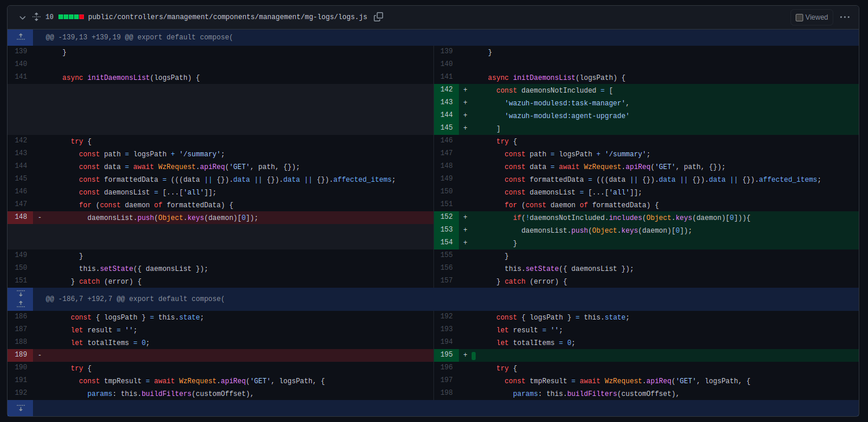Image resolution: width=868 pixels, height=422 pixels.
Task: Click red line number 189 of the deleted blank line
Action: (20, 354)
